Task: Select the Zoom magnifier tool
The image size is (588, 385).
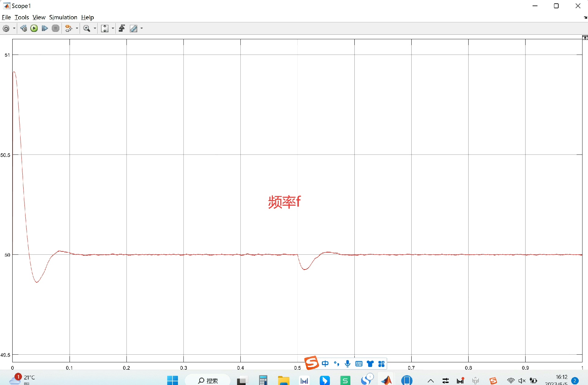Action: pos(87,29)
